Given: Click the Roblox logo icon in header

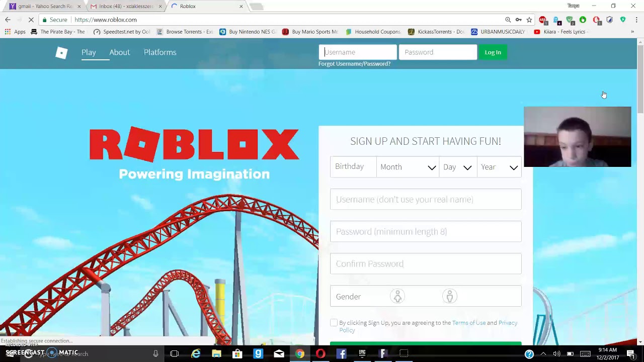Looking at the screenshot, I should [x=61, y=53].
